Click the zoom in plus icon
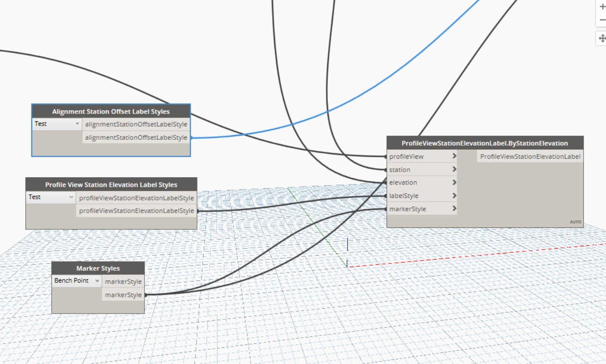The height and width of the screenshot is (364, 606). (x=602, y=6)
